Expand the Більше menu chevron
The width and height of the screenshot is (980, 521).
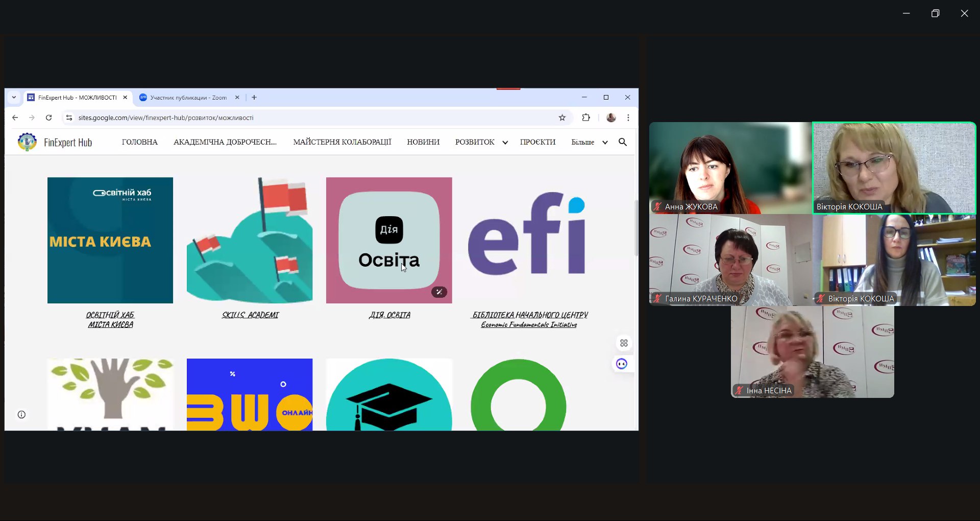click(605, 143)
